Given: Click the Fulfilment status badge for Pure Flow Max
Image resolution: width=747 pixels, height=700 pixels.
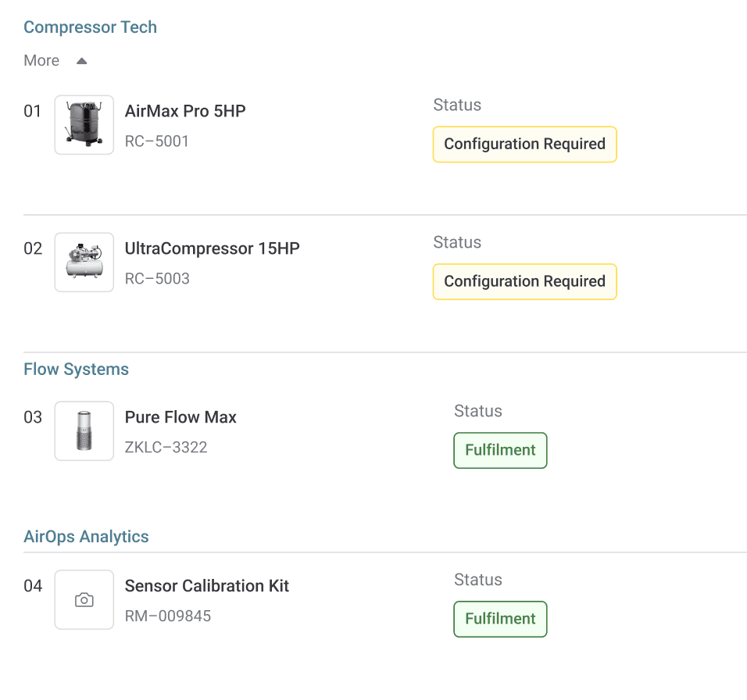Looking at the screenshot, I should (x=500, y=451).
